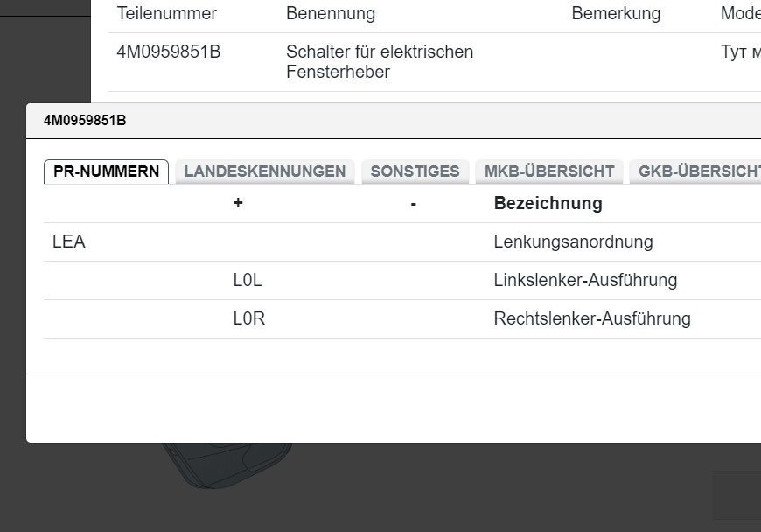Show the GKB-ÜBERSICHT tab
The width and height of the screenshot is (761, 532).
(698, 171)
